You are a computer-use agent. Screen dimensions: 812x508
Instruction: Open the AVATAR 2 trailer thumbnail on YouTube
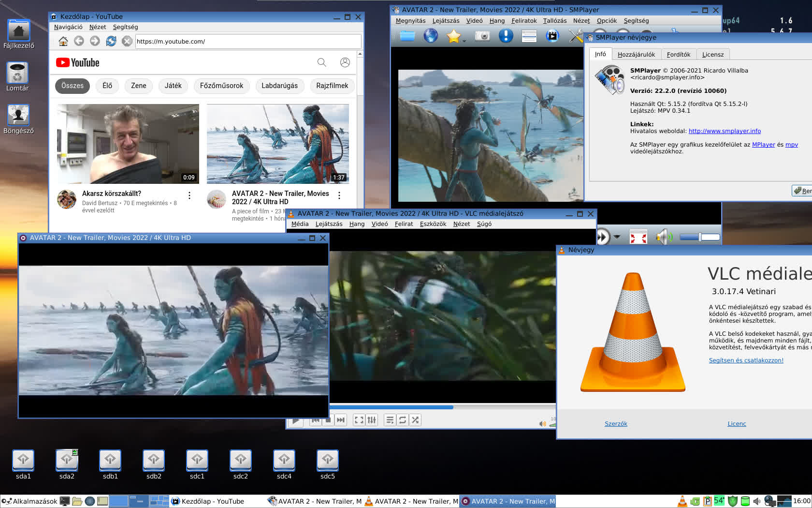click(x=277, y=144)
